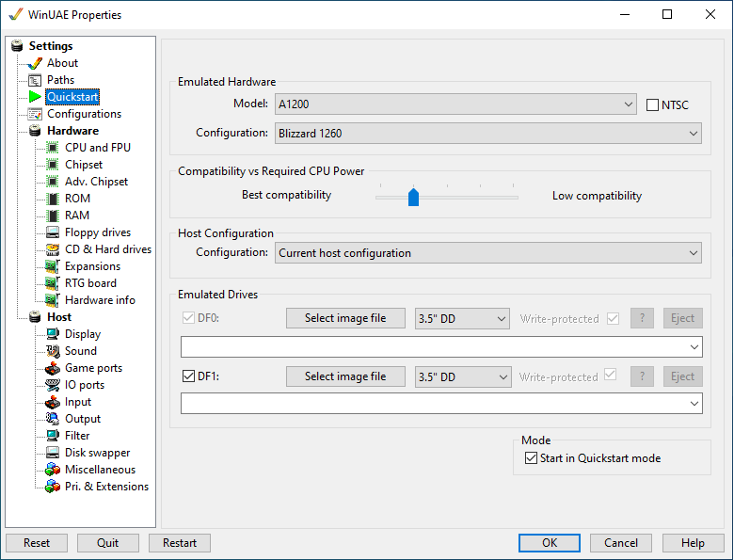Click Select image file for DF0
This screenshot has height=560, width=734.
pyautogui.click(x=345, y=318)
